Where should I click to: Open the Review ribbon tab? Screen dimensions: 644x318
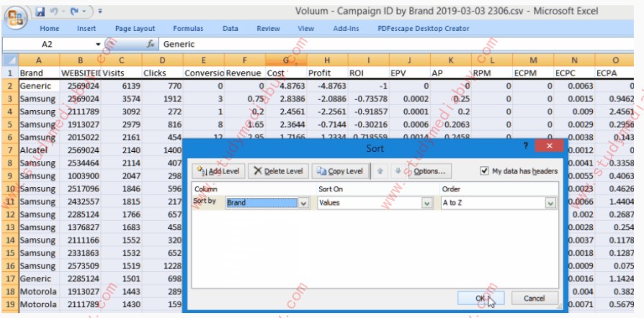click(268, 28)
